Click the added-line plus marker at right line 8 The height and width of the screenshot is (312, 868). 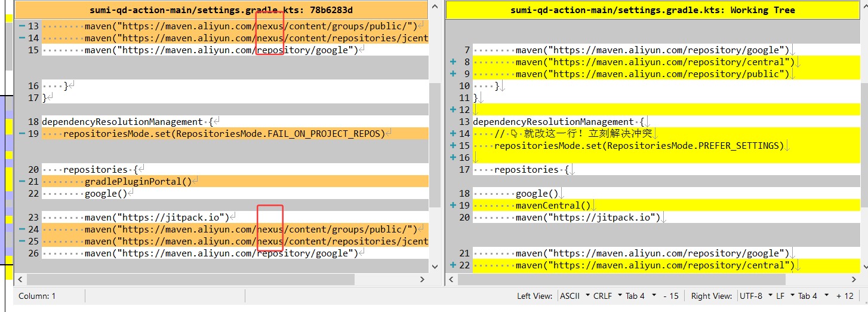[453, 62]
